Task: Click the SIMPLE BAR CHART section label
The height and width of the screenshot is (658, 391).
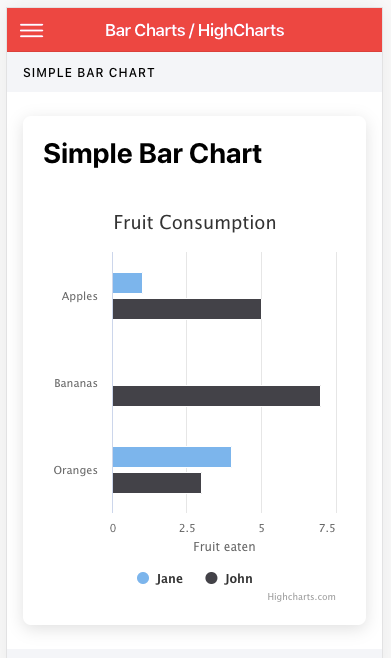Action: [x=89, y=73]
